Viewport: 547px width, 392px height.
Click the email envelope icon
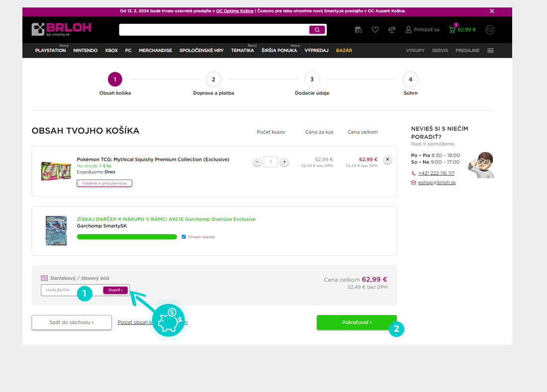click(x=413, y=183)
